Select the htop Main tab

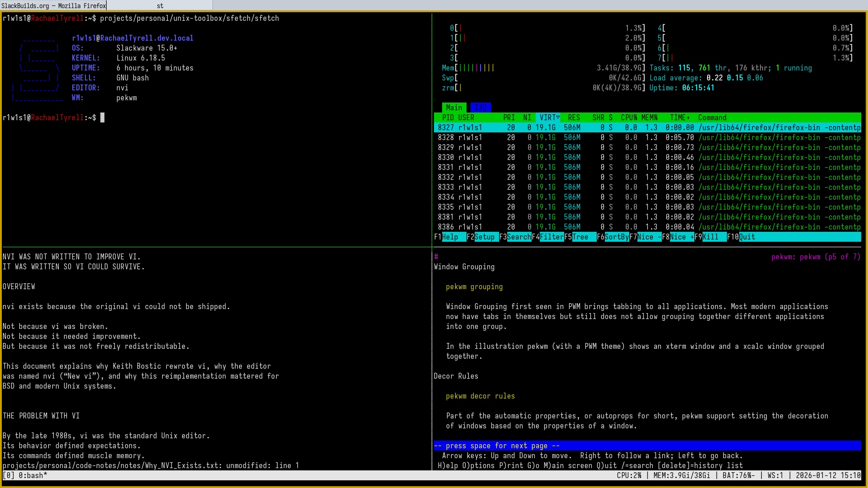click(454, 108)
